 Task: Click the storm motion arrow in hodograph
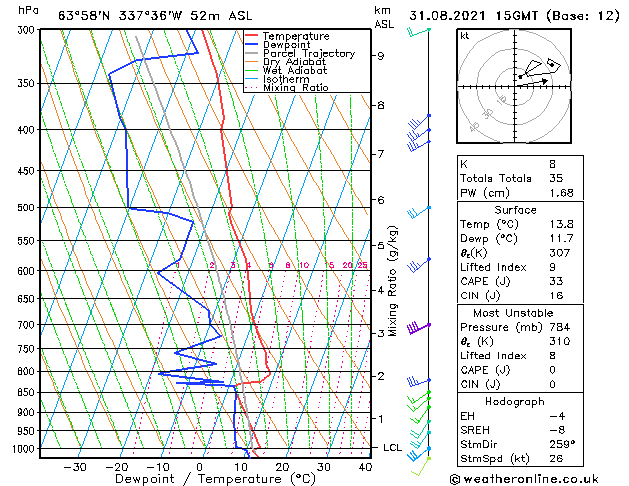pos(534,82)
